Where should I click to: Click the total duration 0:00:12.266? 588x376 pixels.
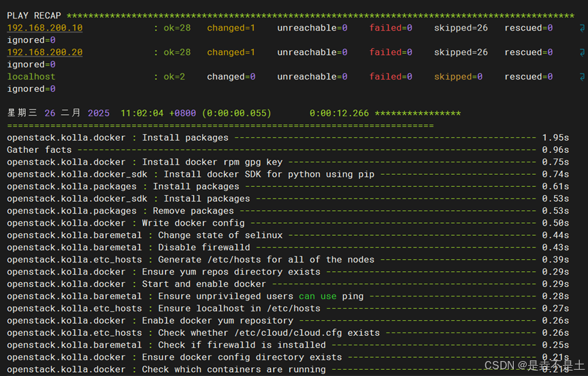pyautogui.click(x=339, y=113)
